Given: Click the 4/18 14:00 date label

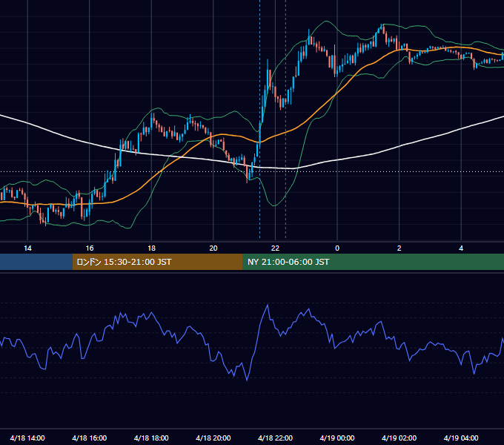Looking at the screenshot, I should click(x=27, y=438).
